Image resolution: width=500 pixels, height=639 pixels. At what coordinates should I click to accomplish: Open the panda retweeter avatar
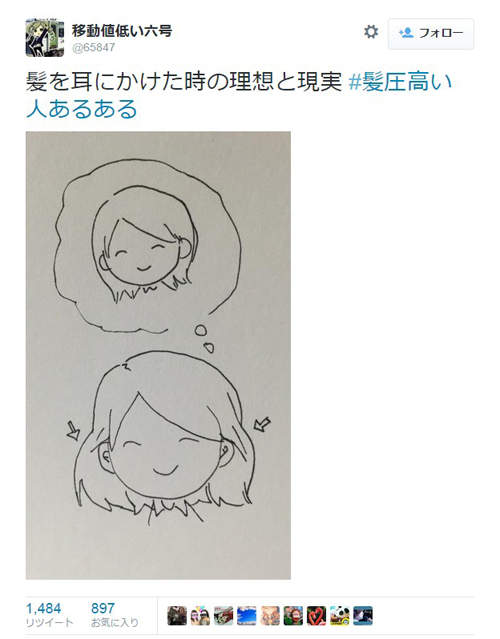[339, 615]
